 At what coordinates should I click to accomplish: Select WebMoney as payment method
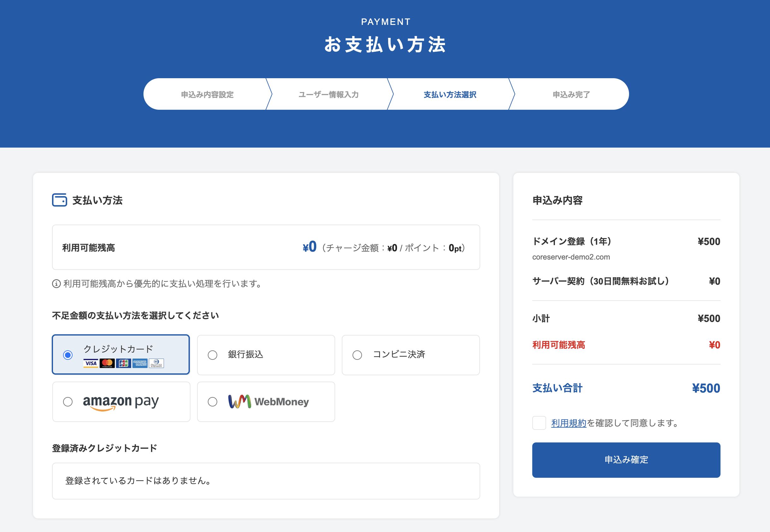tap(212, 402)
